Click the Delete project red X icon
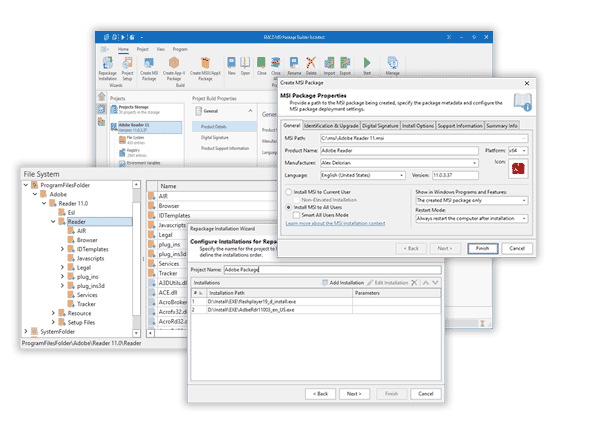 click(311, 63)
